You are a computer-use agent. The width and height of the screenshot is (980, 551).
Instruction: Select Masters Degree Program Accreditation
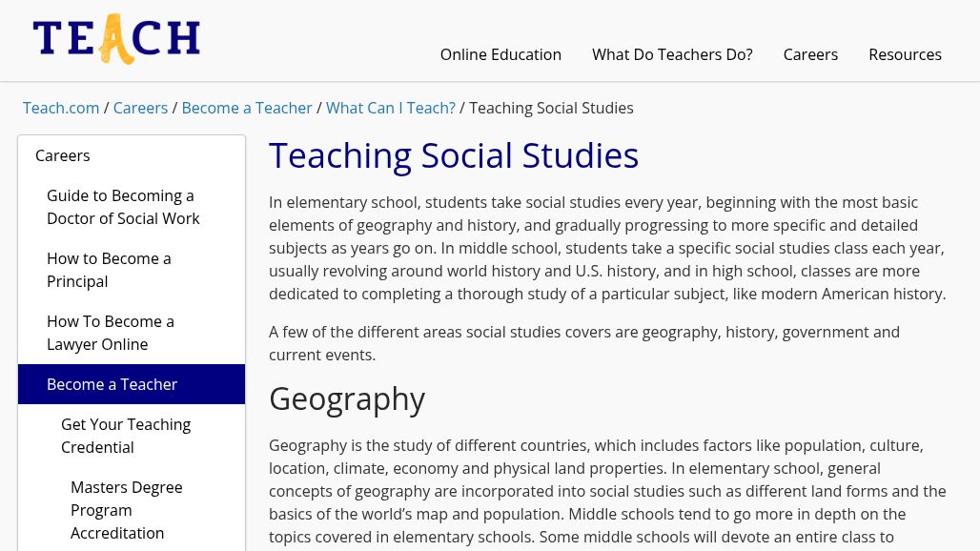point(127,510)
